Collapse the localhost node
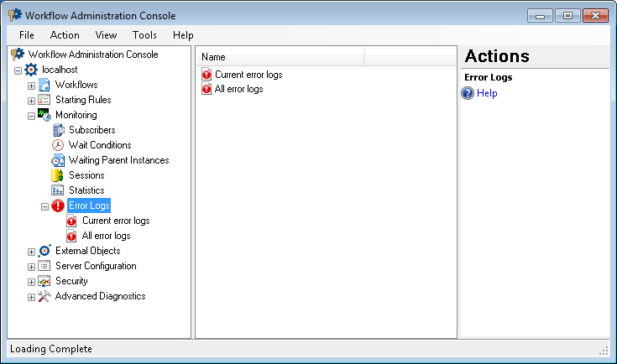617x364 pixels. [x=18, y=70]
